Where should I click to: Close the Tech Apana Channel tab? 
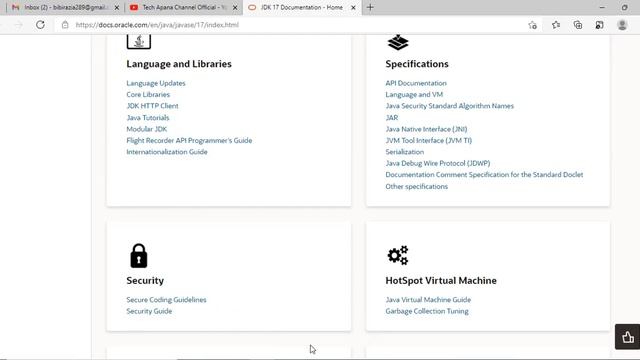coord(235,7)
